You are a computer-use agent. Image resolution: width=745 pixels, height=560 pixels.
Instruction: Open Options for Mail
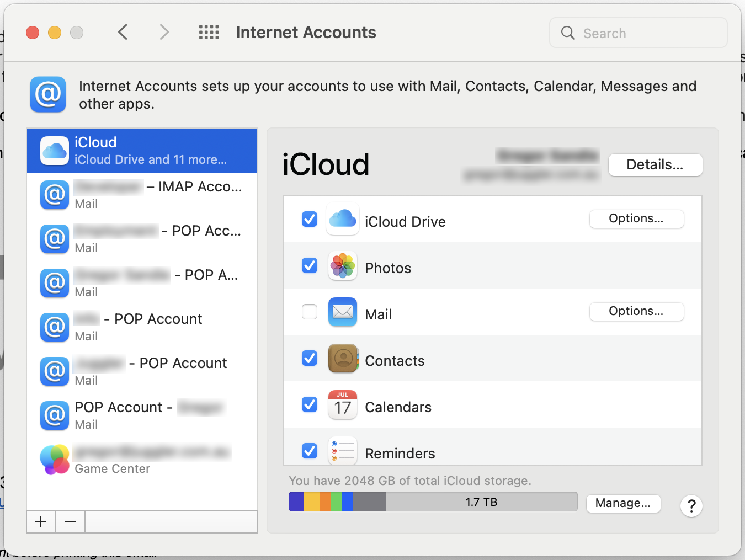click(636, 311)
